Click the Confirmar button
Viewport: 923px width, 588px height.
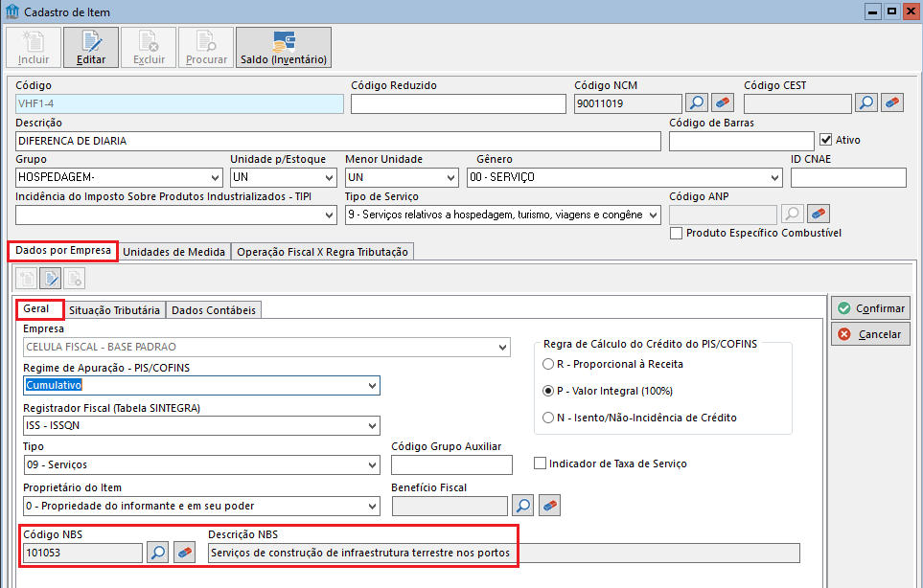coord(870,308)
